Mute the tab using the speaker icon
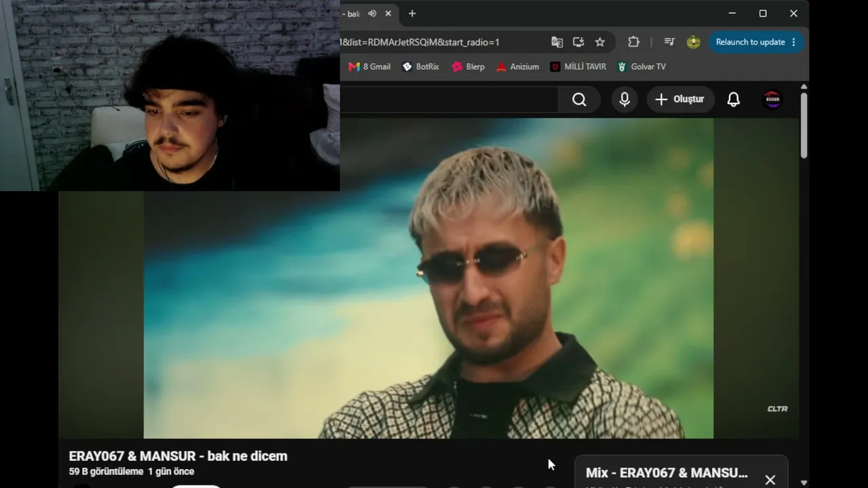 coord(372,14)
